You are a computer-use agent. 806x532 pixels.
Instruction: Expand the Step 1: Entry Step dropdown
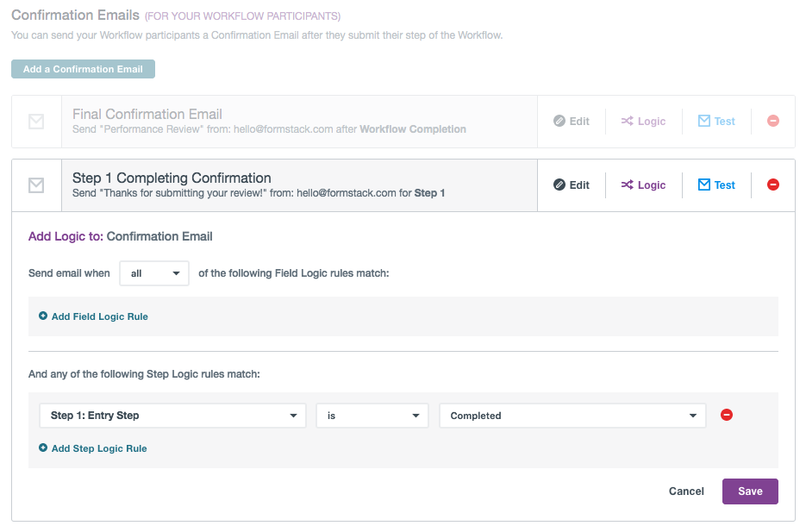click(x=172, y=416)
